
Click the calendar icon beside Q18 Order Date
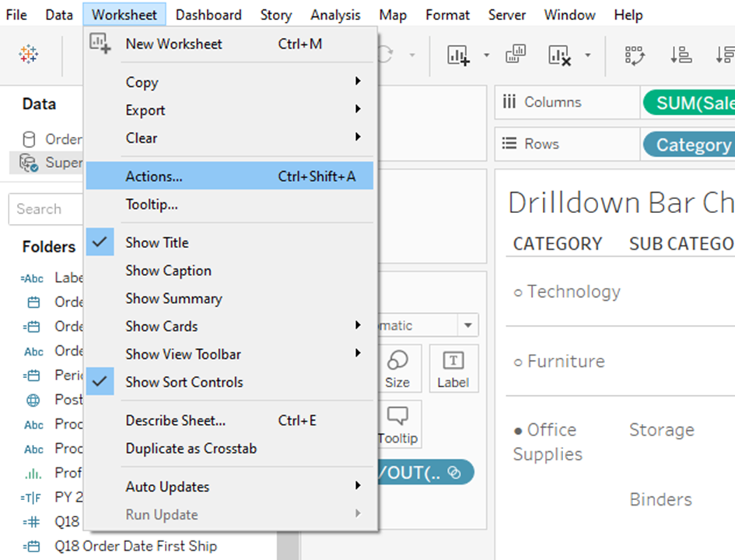click(31, 547)
